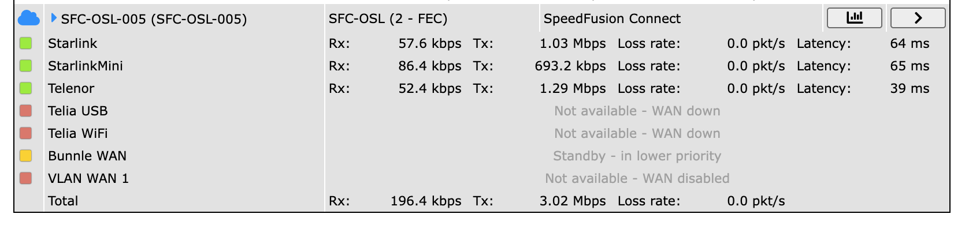Click the SFC-OSL (2 - FEC) label
The image size is (980, 240).
point(388,19)
